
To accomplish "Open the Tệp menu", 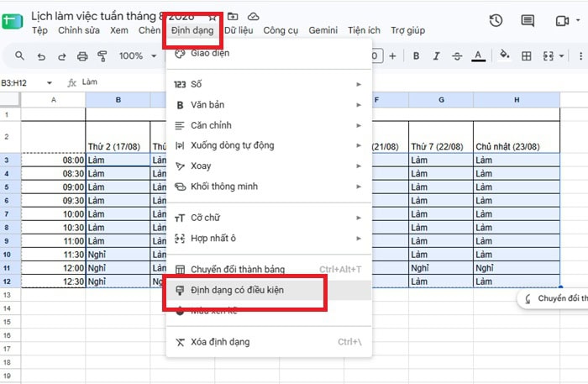I will click(39, 30).
